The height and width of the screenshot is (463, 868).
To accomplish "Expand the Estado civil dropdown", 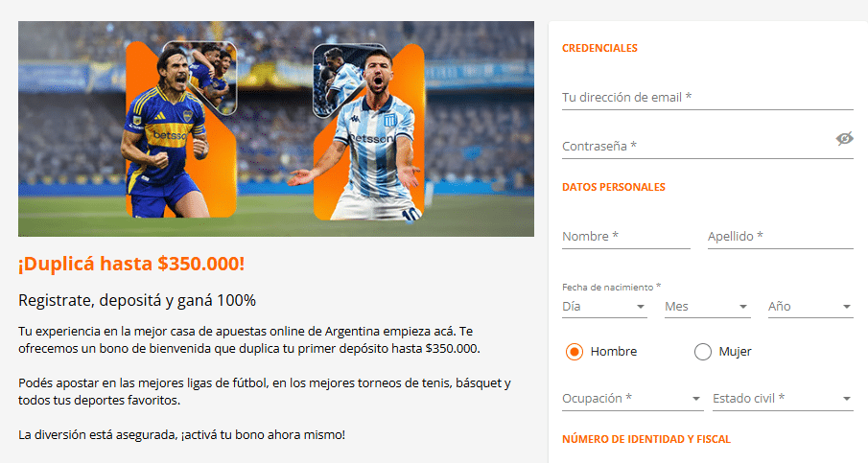I will 783,399.
